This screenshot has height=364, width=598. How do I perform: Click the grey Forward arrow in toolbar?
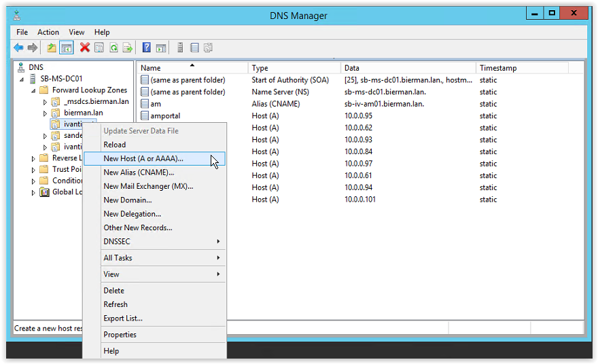click(x=33, y=48)
